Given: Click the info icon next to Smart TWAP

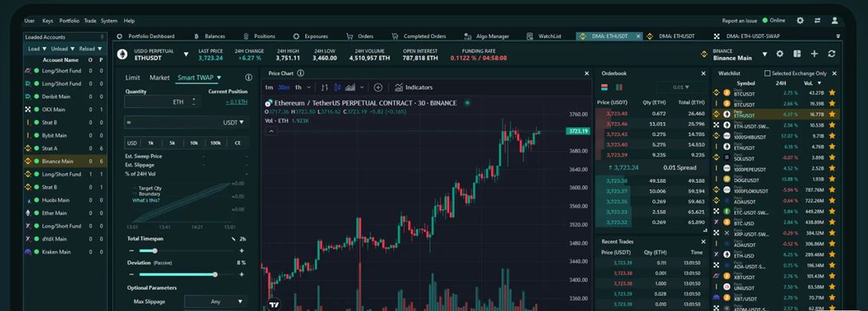Looking at the screenshot, I should pos(248,77).
